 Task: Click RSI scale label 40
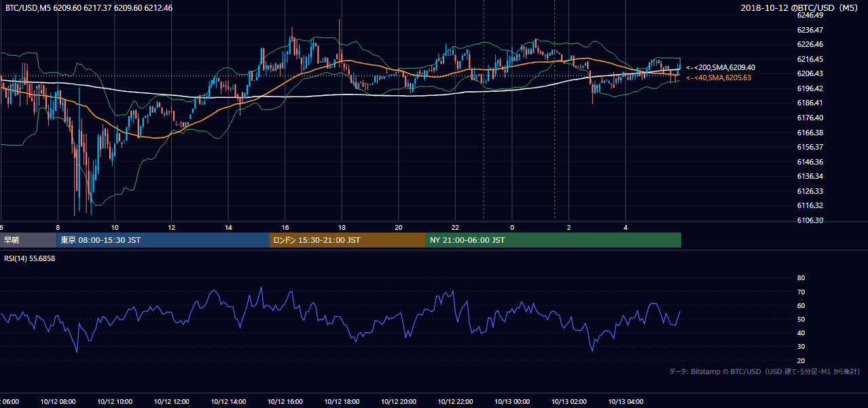pyautogui.click(x=801, y=333)
